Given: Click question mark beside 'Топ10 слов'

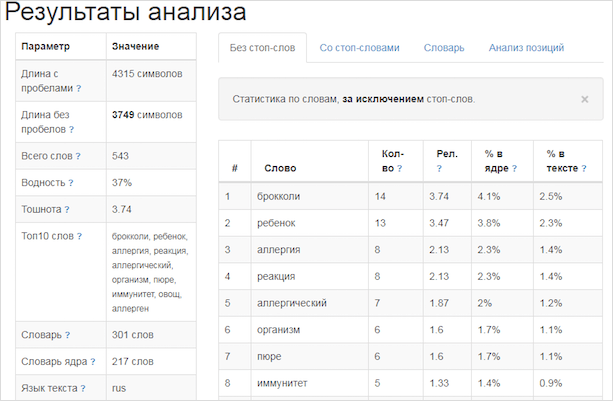Looking at the screenshot, I should click(x=79, y=237).
